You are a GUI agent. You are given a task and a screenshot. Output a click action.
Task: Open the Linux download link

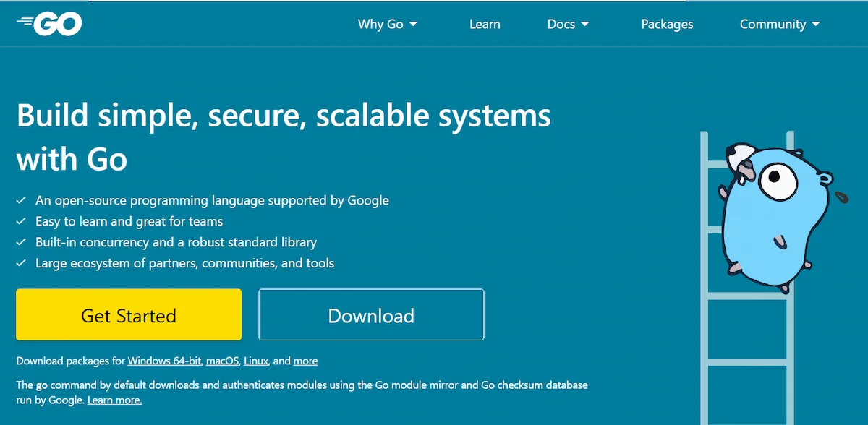[255, 361]
